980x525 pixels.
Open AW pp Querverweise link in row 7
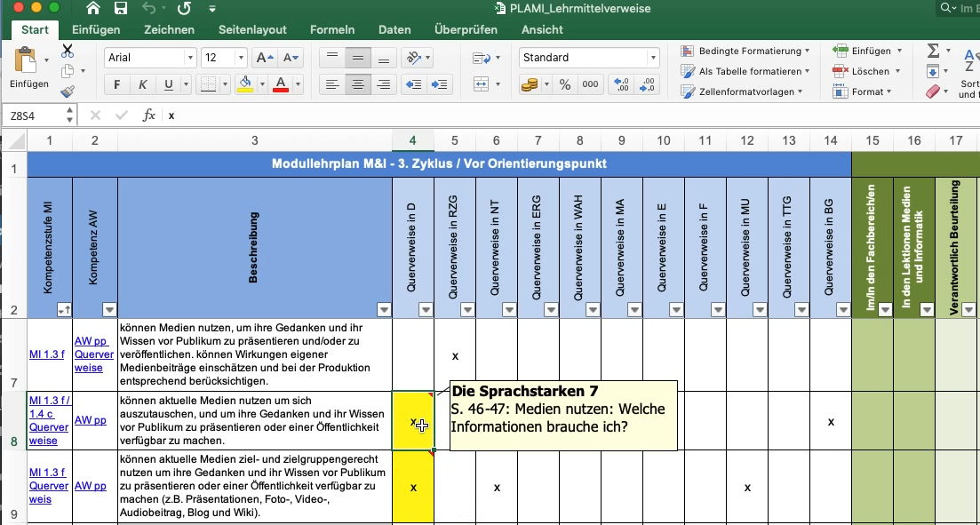click(94, 354)
